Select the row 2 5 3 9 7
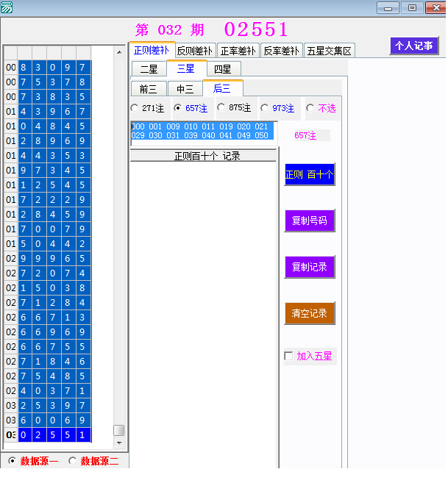 (x=48, y=406)
